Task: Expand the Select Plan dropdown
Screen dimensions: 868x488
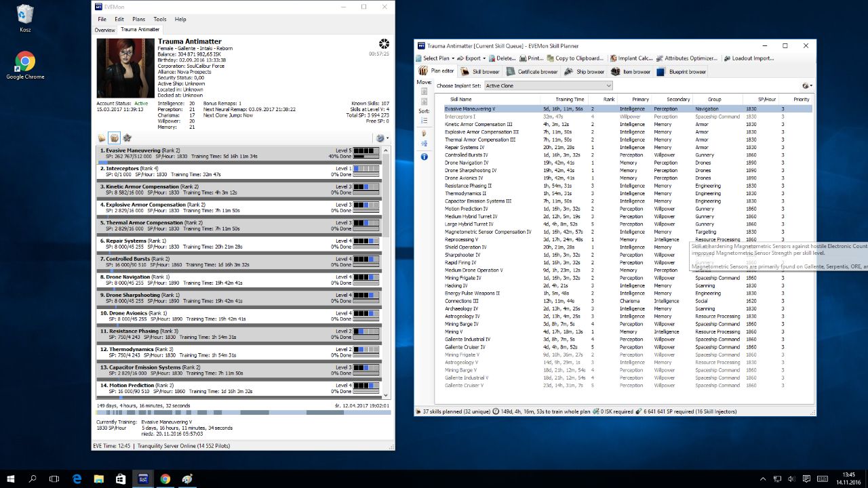Action: click(436, 58)
